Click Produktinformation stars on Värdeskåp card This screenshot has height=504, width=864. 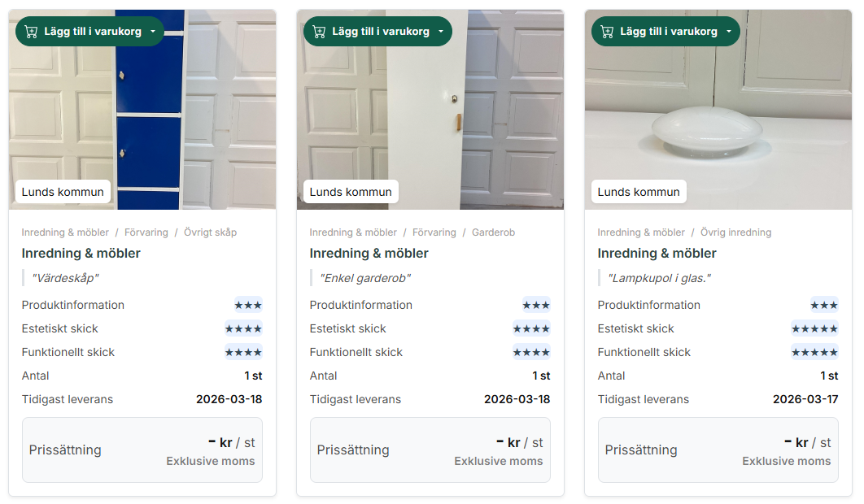pyautogui.click(x=248, y=305)
